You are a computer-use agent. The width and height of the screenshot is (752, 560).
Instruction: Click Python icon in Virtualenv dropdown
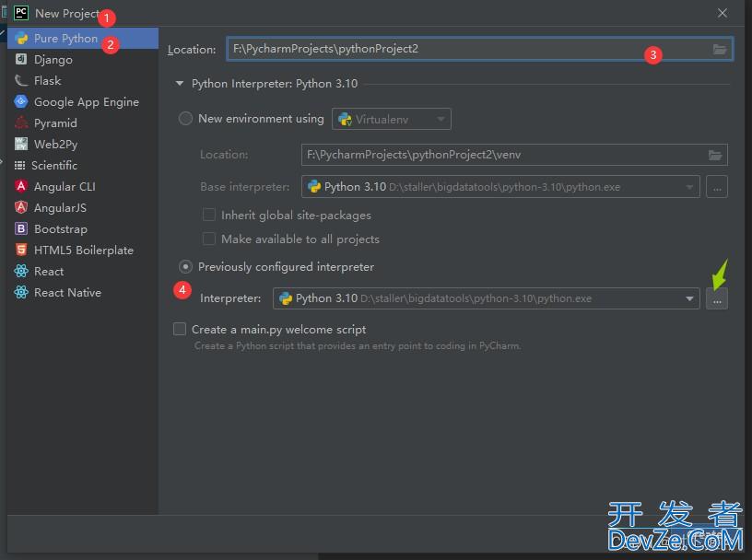[345, 119]
